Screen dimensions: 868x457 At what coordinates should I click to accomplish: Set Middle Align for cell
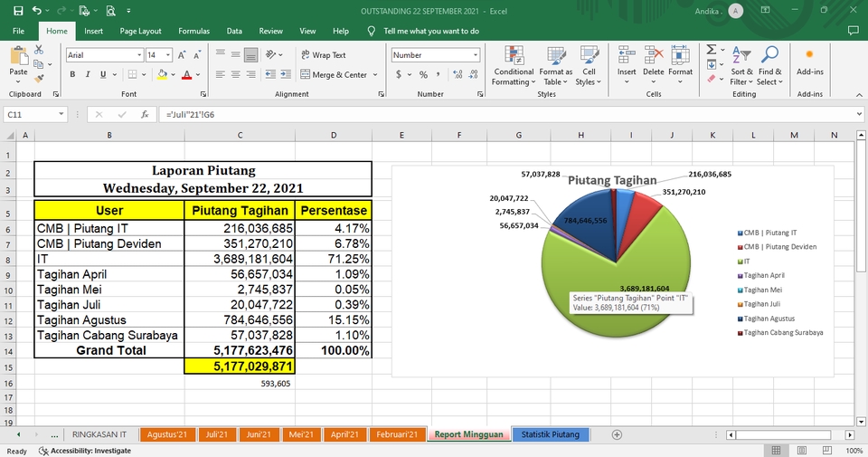click(x=235, y=54)
